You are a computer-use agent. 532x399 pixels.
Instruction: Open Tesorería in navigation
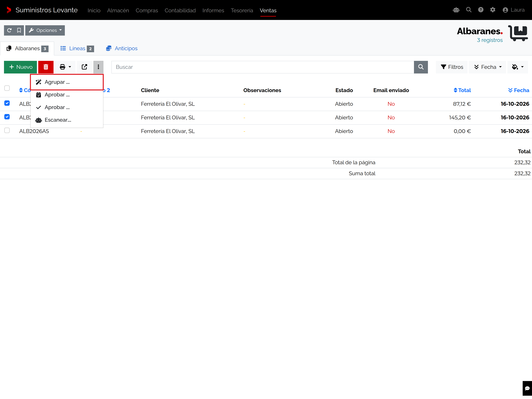click(242, 10)
